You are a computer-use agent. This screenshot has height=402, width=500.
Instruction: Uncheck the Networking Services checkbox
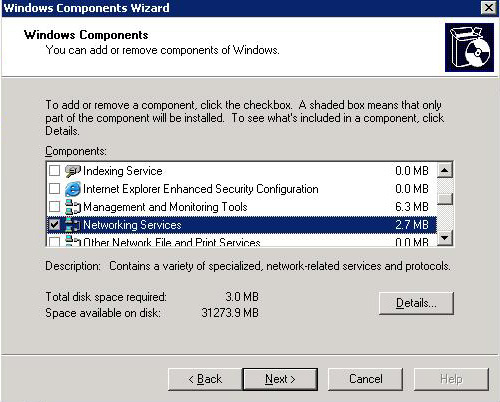[54, 225]
